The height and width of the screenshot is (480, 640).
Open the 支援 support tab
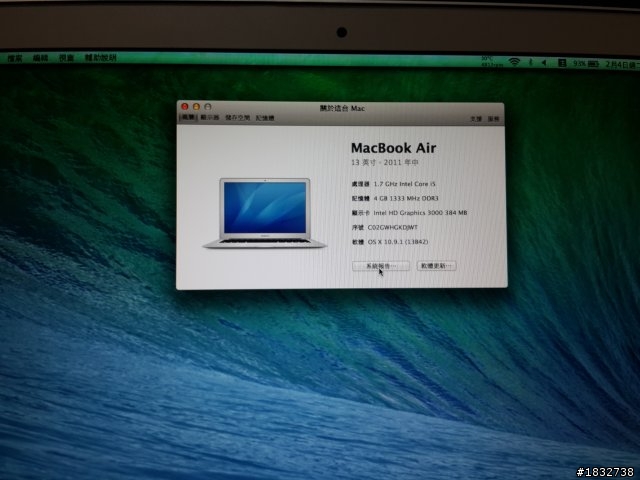(x=476, y=119)
